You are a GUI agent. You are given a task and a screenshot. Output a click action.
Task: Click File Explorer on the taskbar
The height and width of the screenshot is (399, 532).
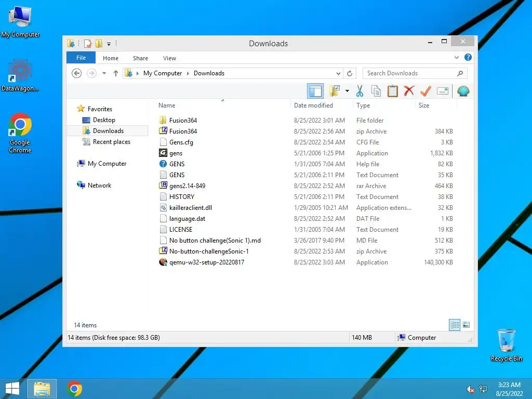(x=42, y=389)
